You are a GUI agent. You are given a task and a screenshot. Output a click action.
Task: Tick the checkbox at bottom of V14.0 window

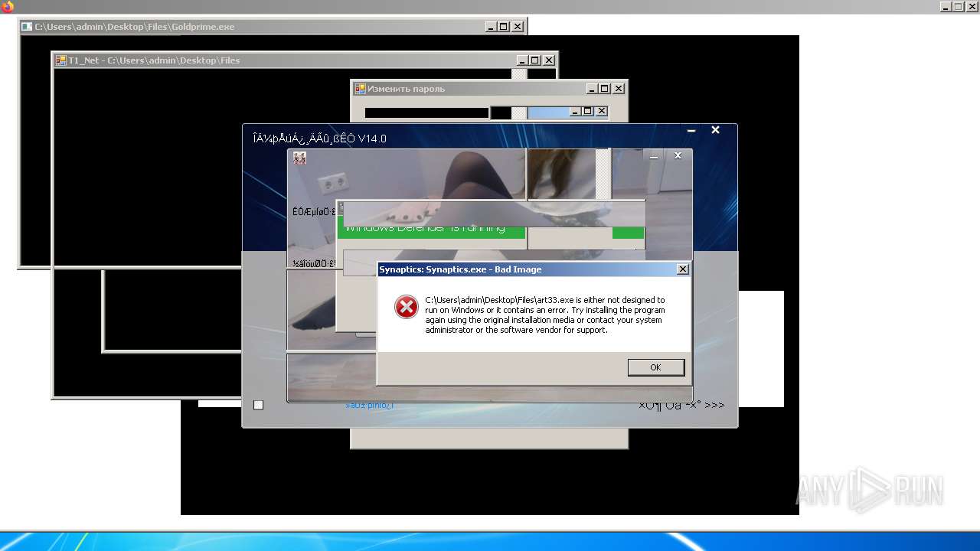pyautogui.click(x=258, y=405)
